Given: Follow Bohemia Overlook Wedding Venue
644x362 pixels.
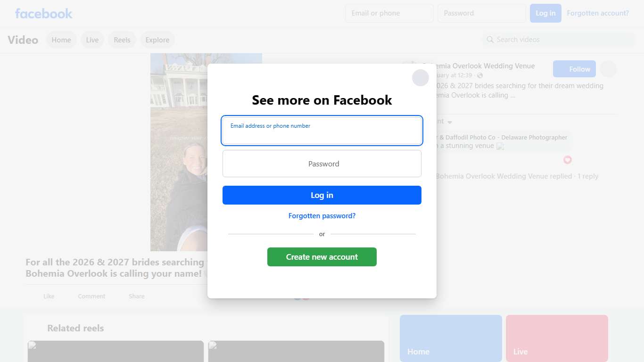Looking at the screenshot, I should pyautogui.click(x=574, y=69).
